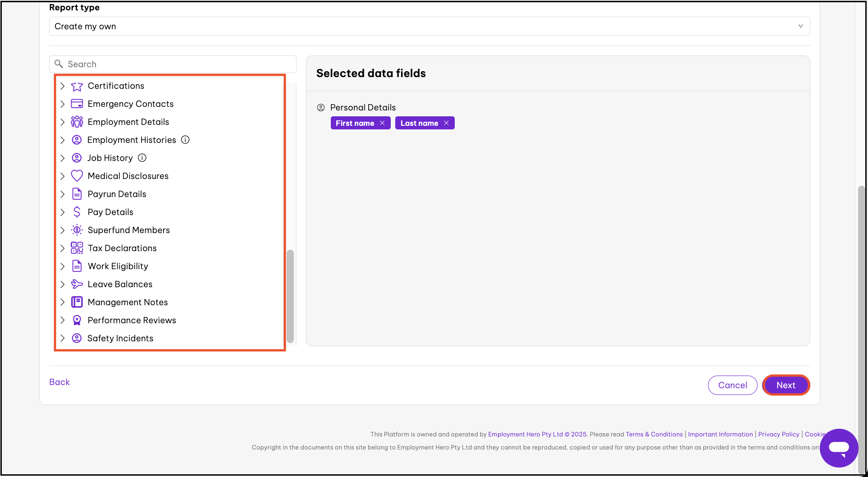The width and height of the screenshot is (868, 477).
Task: Expand the Employment Details category
Action: click(x=63, y=122)
